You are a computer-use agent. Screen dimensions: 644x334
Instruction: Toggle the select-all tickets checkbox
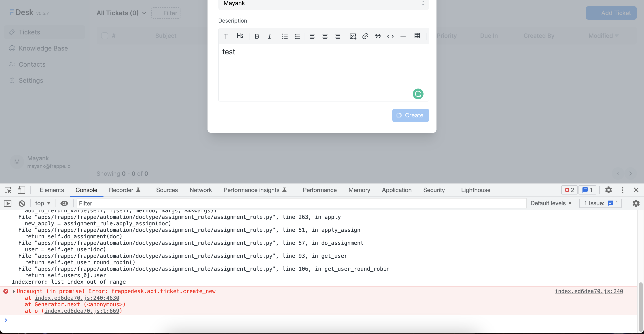tap(105, 36)
